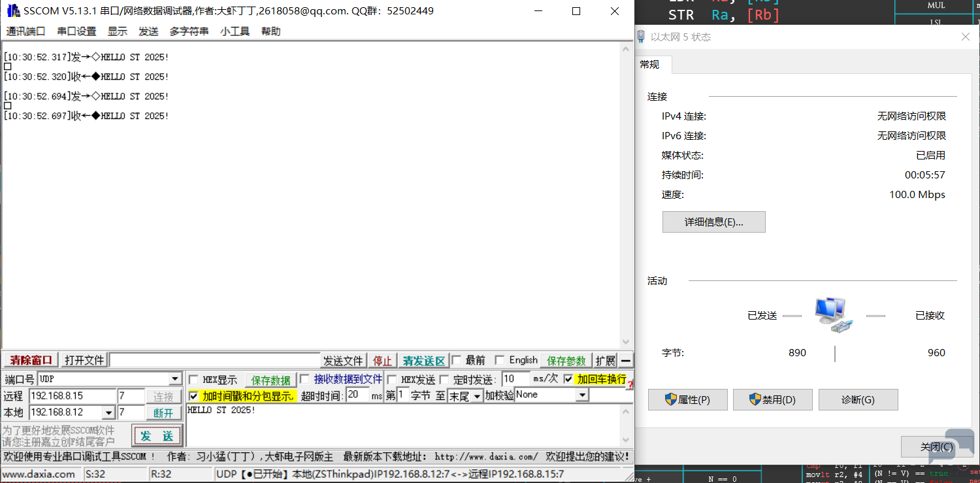Click the 打开文件 button

84,361
